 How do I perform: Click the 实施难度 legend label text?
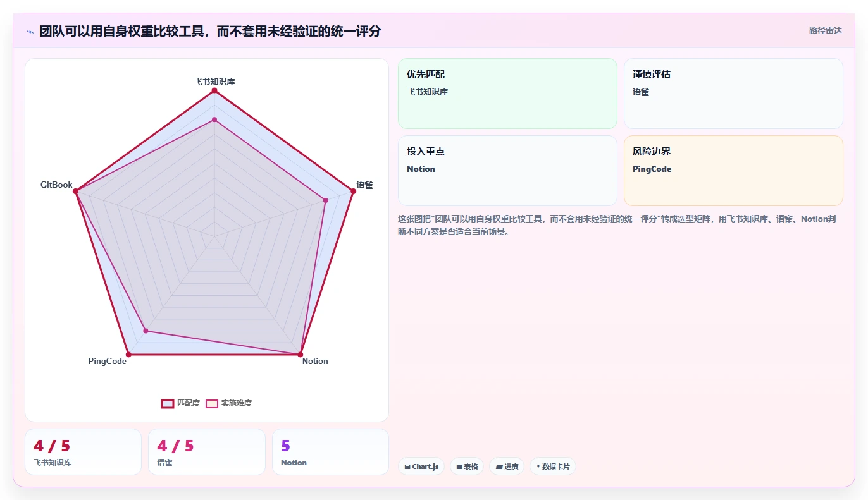coord(237,403)
